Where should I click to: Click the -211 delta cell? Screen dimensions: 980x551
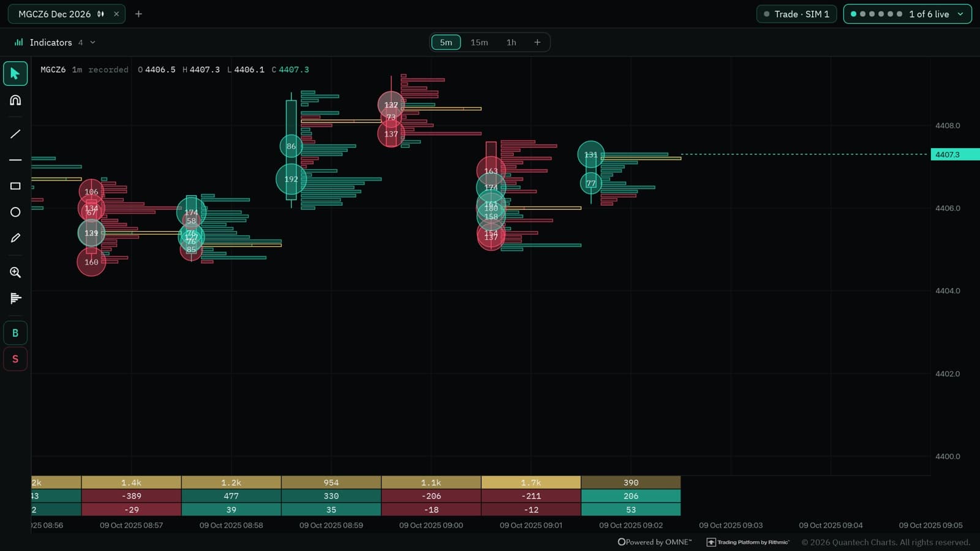pos(531,496)
